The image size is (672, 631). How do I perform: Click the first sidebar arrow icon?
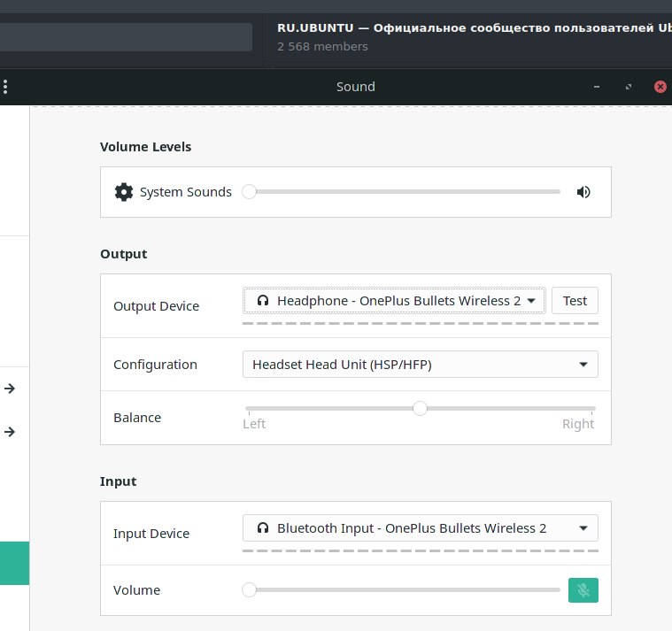pyautogui.click(x=10, y=389)
